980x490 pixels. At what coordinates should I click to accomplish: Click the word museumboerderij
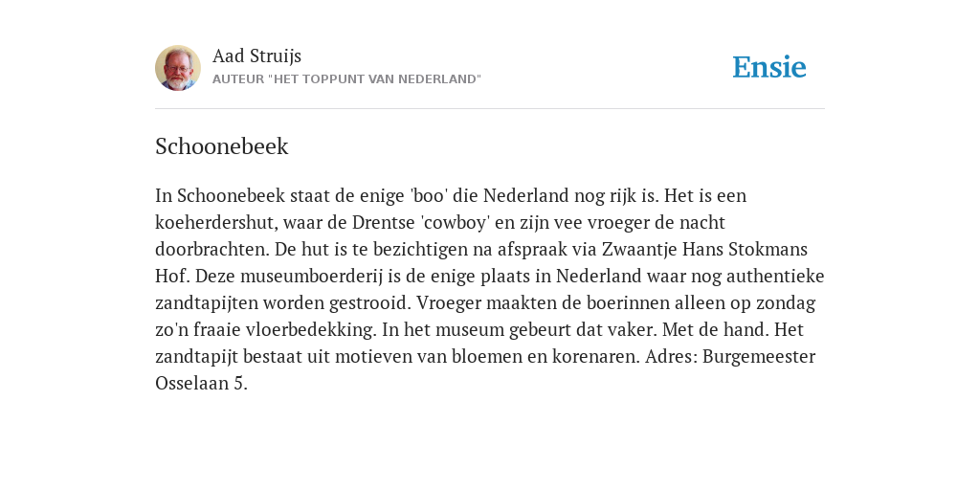(311, 277)
